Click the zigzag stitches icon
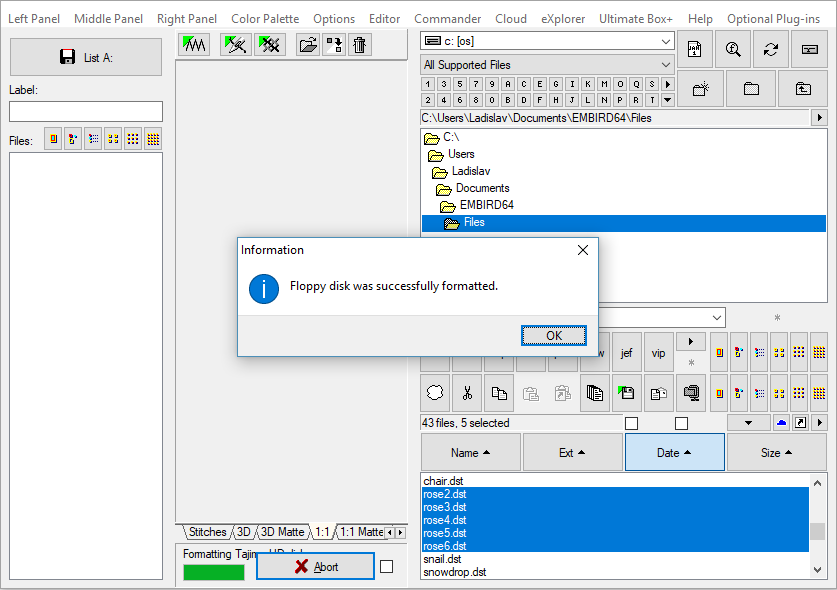Screen dimensions: 837x590 click(194, 44)
